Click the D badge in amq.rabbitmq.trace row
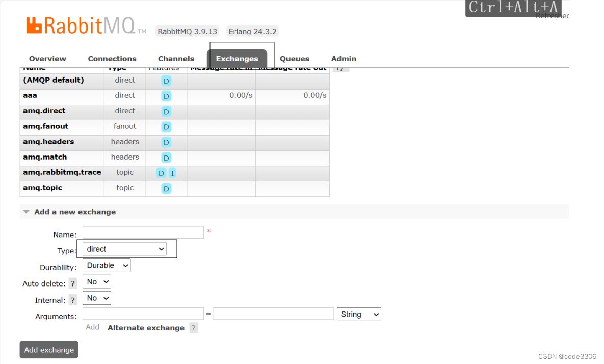Screen dimensions: 604x364 (161, 173)
